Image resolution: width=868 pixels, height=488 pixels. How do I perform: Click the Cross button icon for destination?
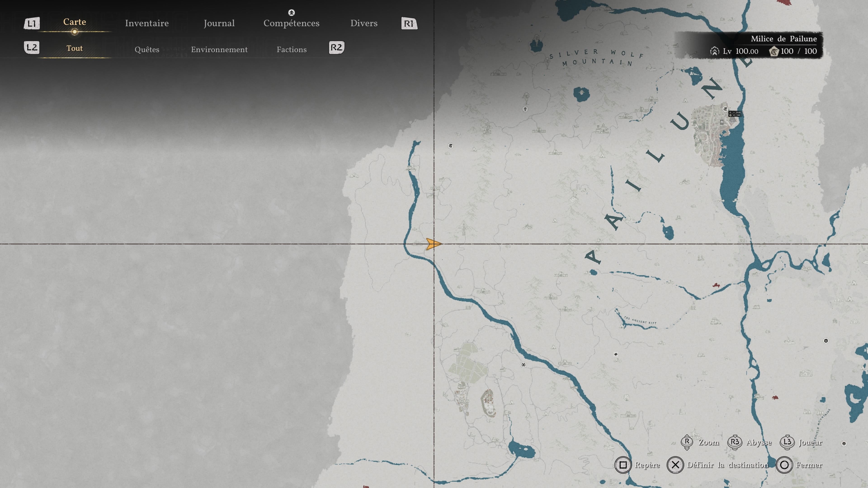[675, 465]
